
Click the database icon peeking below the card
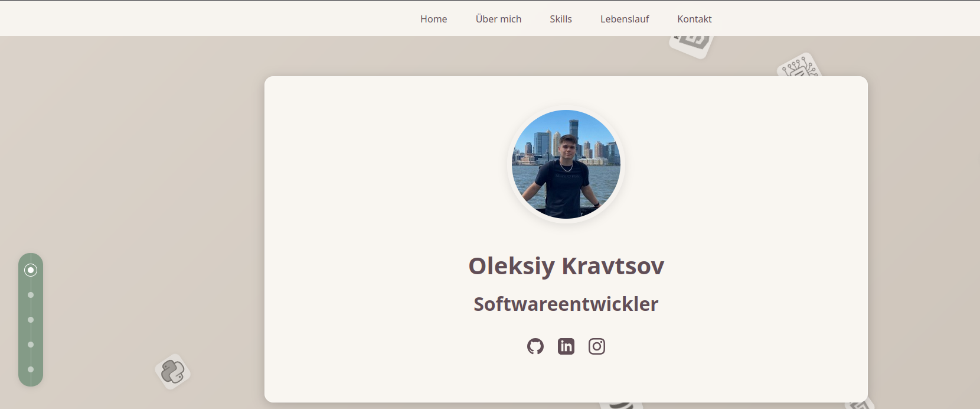click(x=620, y=405)
